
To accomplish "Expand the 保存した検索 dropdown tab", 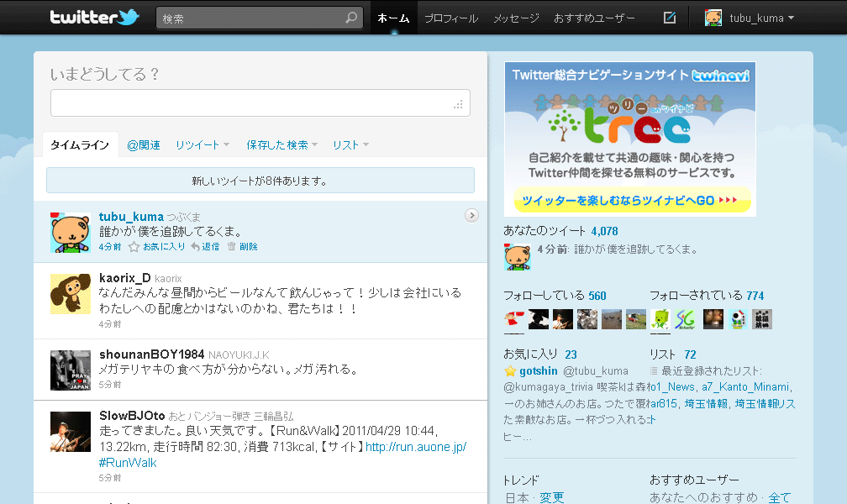I will click(282, 144).
